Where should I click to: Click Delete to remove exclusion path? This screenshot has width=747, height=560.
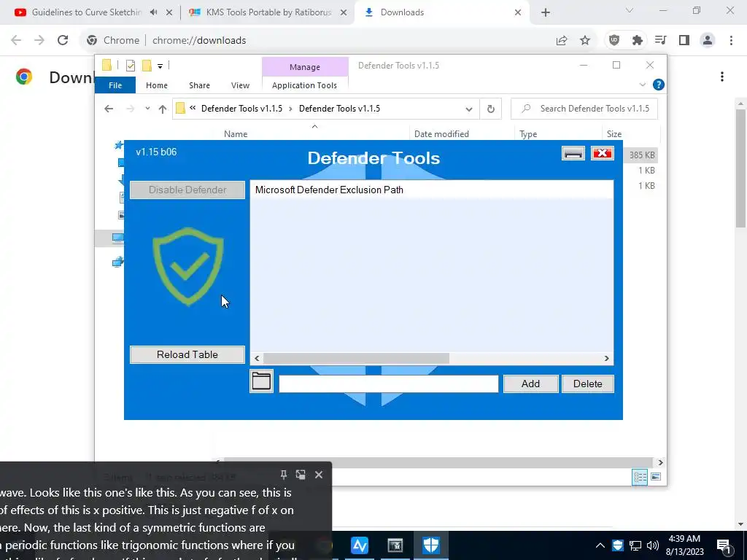(587, 384)
